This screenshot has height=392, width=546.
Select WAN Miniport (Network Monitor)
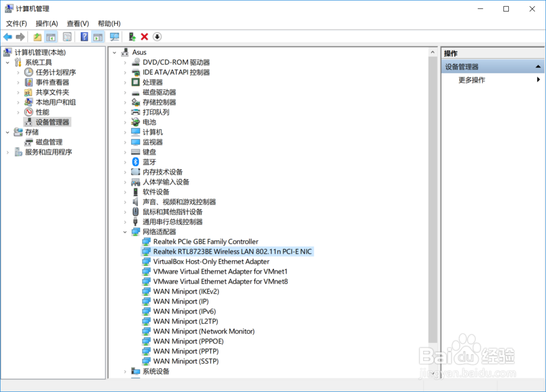coord(204,331)
